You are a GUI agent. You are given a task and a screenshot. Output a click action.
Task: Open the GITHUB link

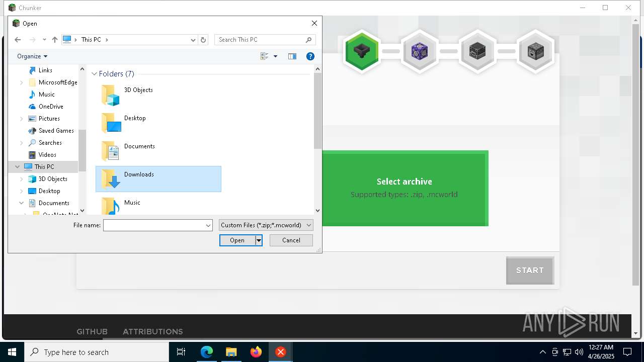[x=92, y=331]
